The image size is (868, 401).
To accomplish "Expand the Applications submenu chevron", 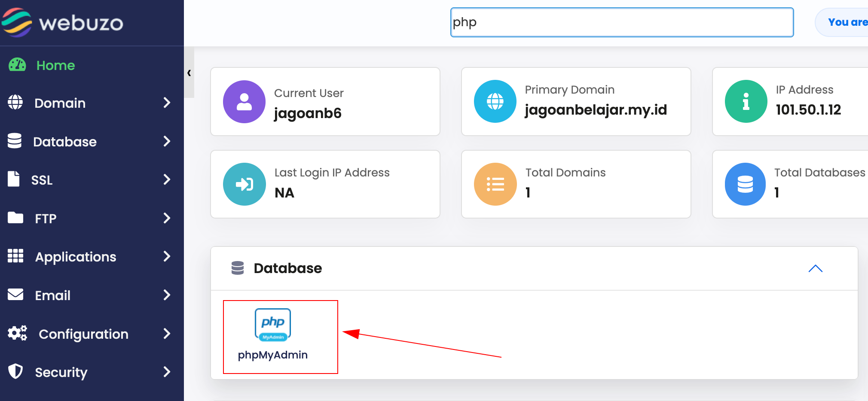I will click(167, 256).
